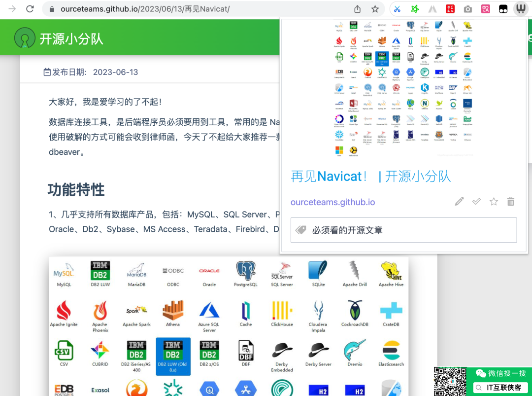This screenshot has height=396, width=532.
Task: Click the calendar icon beside 发布日期
Action: click(x=47, y=72)
